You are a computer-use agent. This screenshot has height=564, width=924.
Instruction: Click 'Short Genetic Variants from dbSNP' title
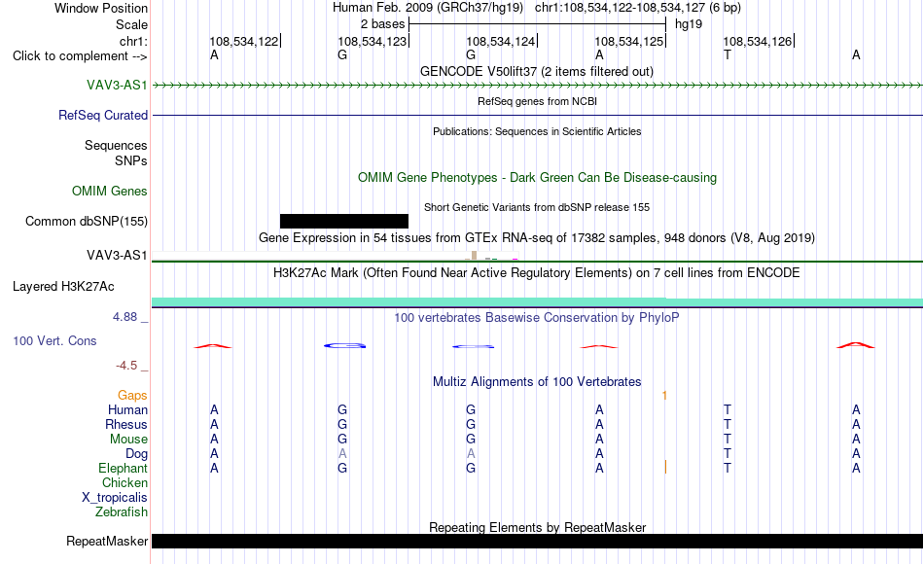click(536, 207)
